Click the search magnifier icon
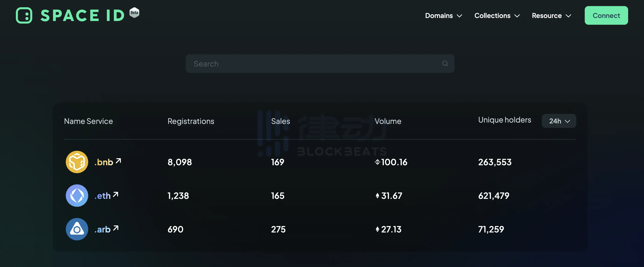This screenshot has height=267, width=644. point(445,63)
